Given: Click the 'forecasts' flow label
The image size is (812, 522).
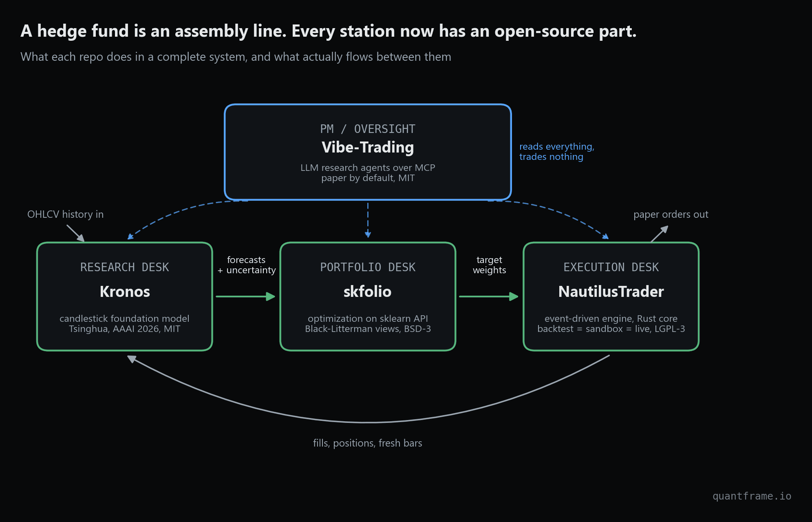Looking at the screenshot, I should [x=246, y=260].
